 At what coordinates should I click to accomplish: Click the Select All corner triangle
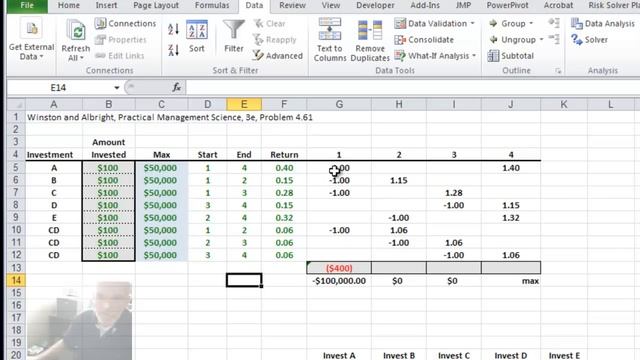click(17, 105)
